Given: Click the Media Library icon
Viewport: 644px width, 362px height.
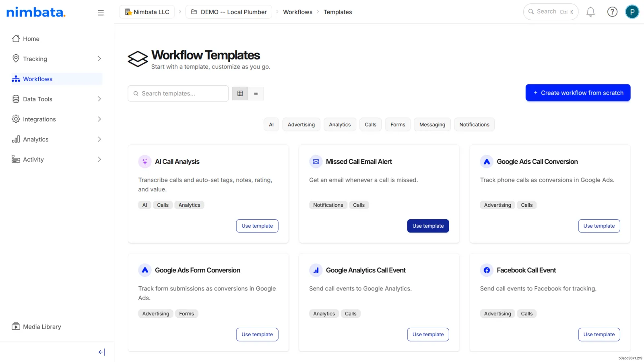Looking at the screenshot, I should tap(16, 327).
